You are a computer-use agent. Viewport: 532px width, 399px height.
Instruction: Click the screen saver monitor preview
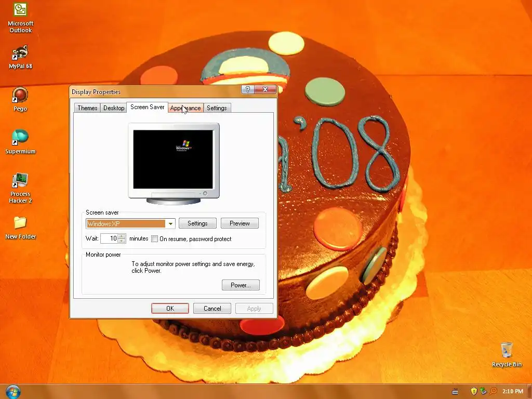[x=174, y=164]
